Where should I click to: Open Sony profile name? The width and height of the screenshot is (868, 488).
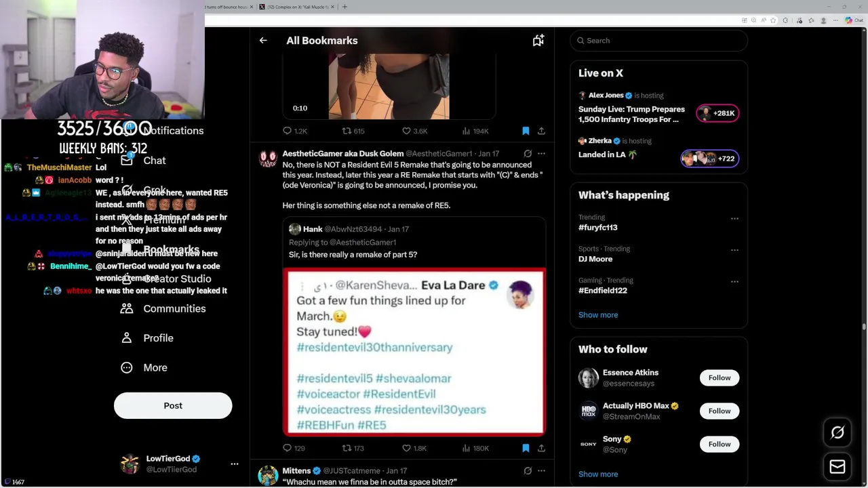[x=612, y=439]
